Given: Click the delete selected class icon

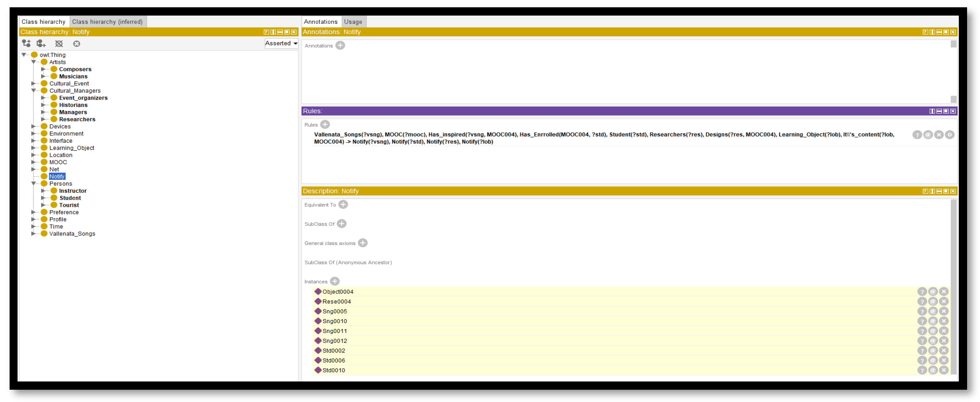Looking at the screenshot, I should coord(59,43).
